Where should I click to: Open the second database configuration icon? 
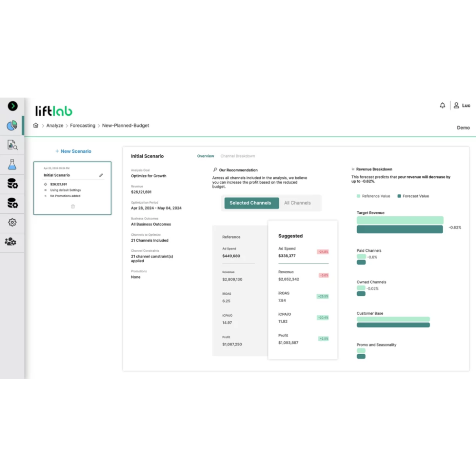click(12, 203)
